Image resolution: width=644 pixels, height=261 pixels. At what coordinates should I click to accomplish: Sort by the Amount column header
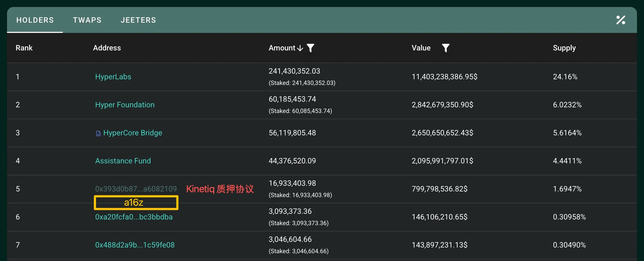pos(286,48)
